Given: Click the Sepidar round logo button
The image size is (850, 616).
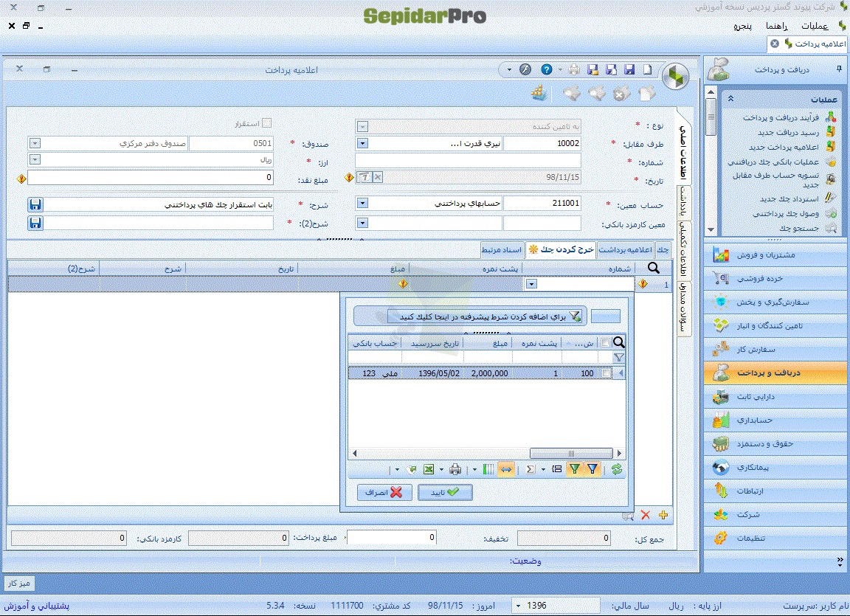Looking at the screenshot, I should point(675,76).
